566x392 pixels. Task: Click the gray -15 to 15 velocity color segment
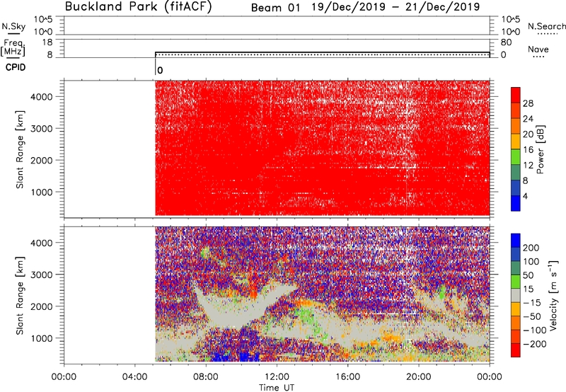pos(516,295)
